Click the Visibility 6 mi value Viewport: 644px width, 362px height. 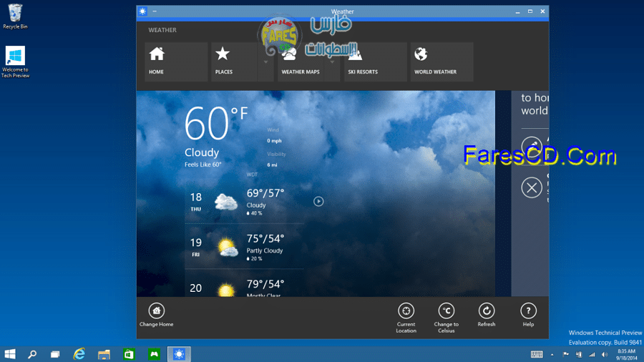pos(272,165)
